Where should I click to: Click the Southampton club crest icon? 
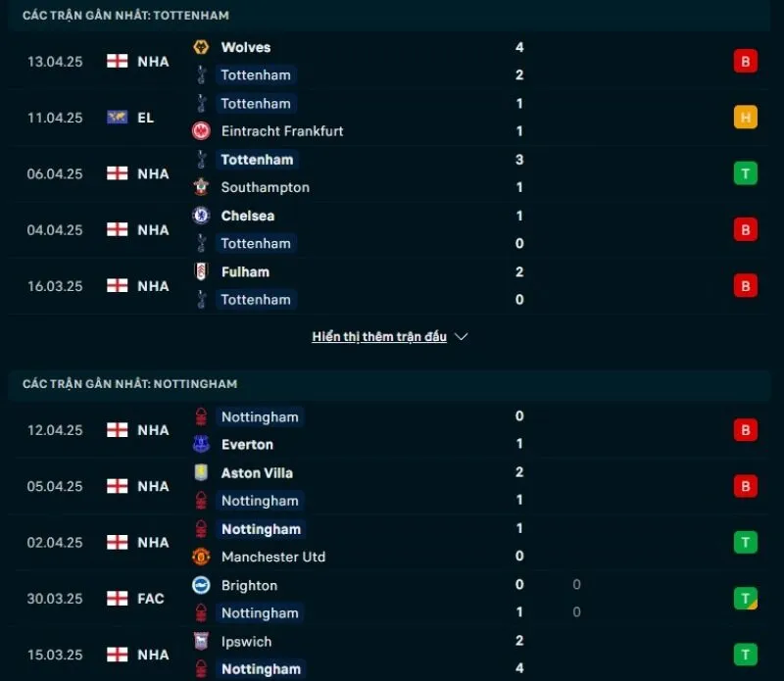click(x=202, y=187)
